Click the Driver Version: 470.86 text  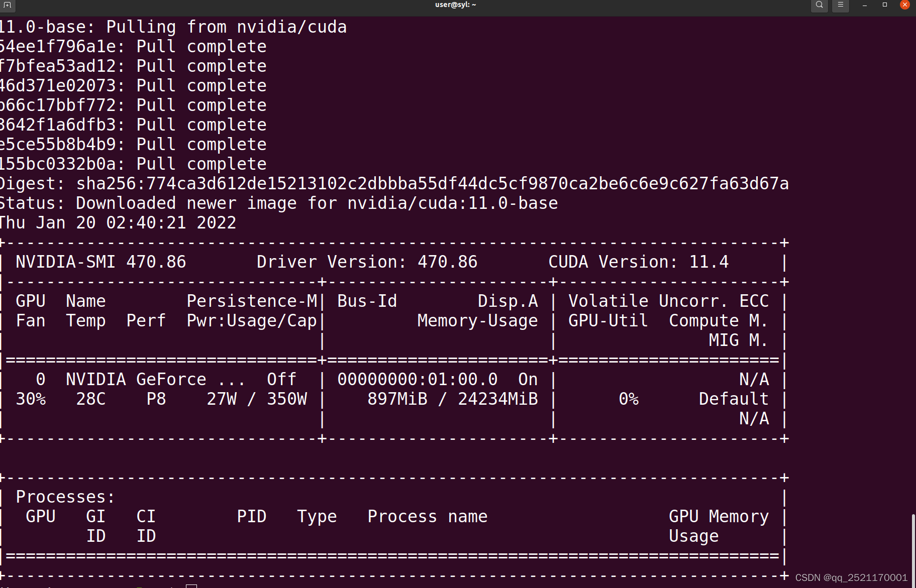pyautogui.click(x=366, y=261)
